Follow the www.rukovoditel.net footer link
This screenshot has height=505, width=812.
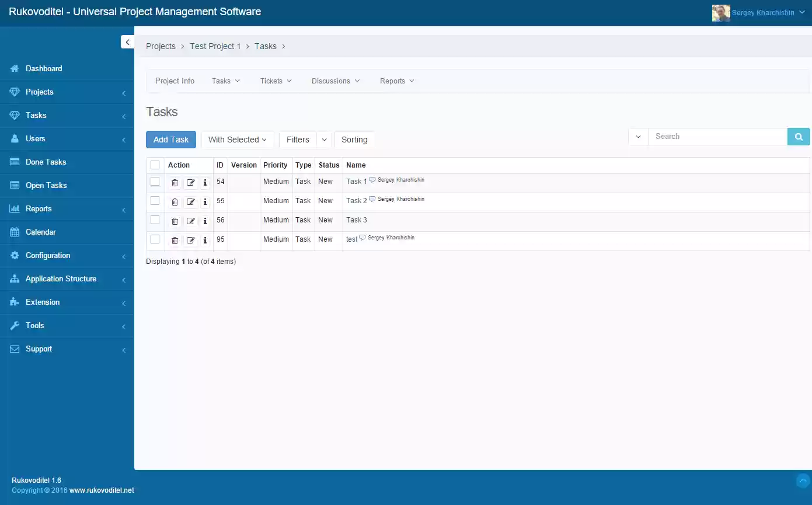(x=102, y=490)
